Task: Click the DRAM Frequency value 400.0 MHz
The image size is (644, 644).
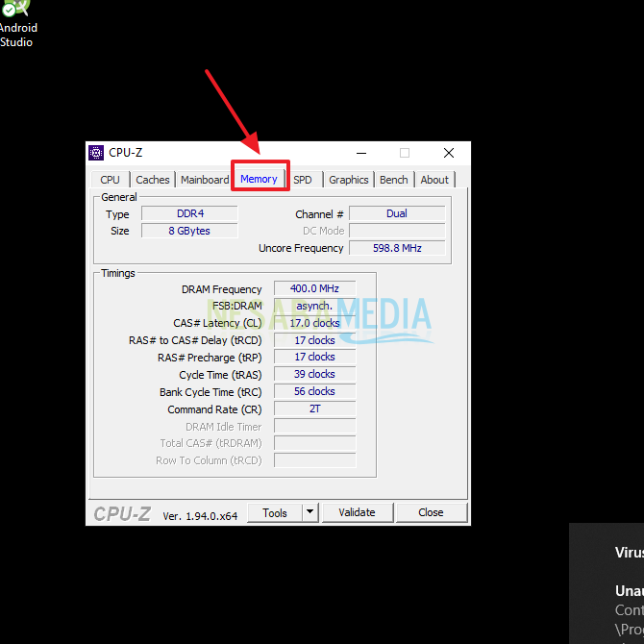Action: click(x=315, y=288)
